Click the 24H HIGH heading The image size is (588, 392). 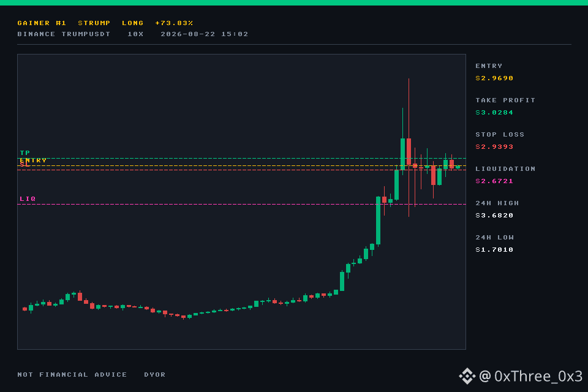497,203
